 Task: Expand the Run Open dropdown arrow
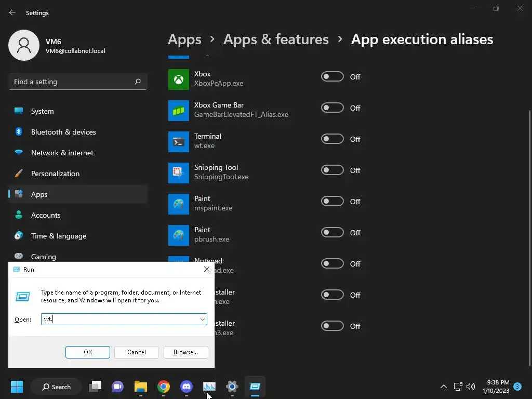pyautogui.click(x=202, y=320)
